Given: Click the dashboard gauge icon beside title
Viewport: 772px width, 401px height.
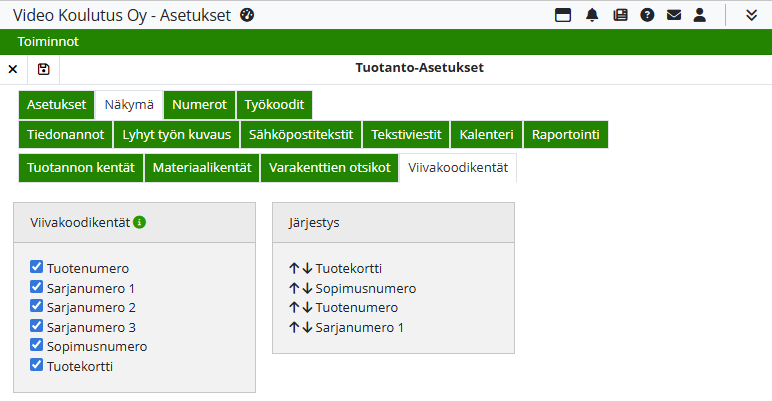Looking at the screenshot, I should coord(248,15).
